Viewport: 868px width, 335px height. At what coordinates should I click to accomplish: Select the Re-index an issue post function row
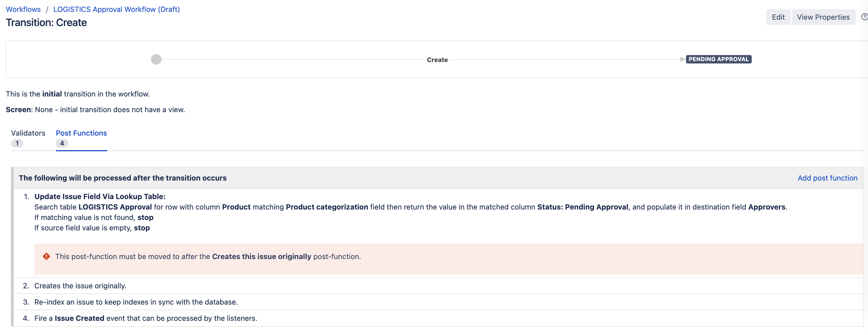pos(135,302)
